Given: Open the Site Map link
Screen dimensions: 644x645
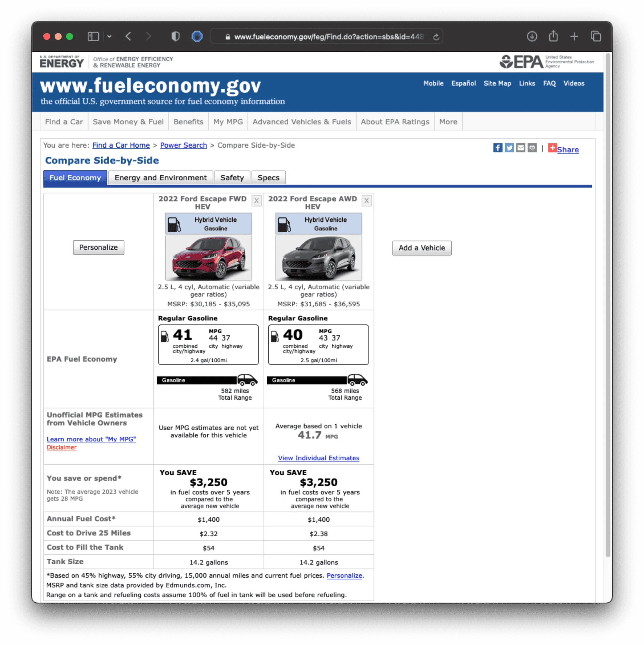Looking at the screenshot, I should tap(497, 84).
